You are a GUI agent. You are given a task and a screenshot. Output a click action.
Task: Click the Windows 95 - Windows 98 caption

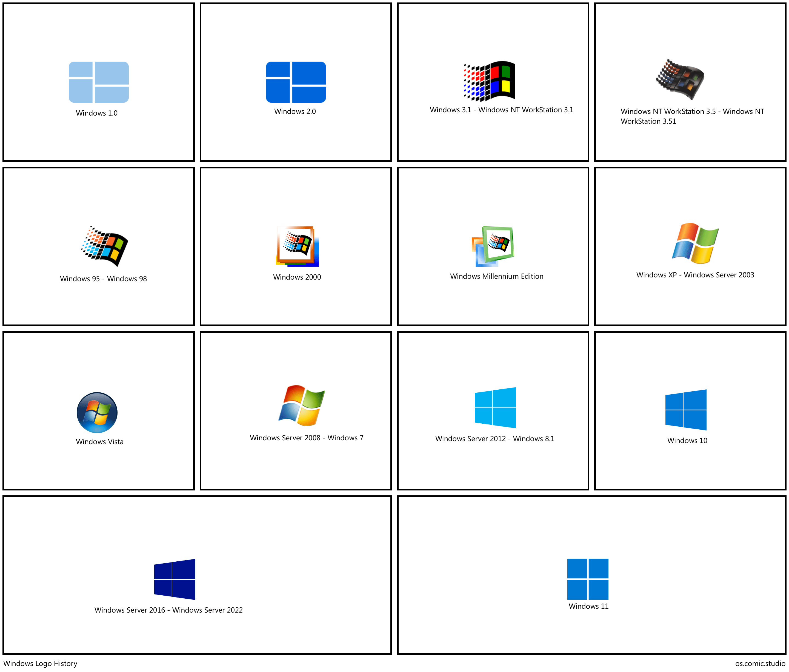pyautogui.click(x=103, y=278)
